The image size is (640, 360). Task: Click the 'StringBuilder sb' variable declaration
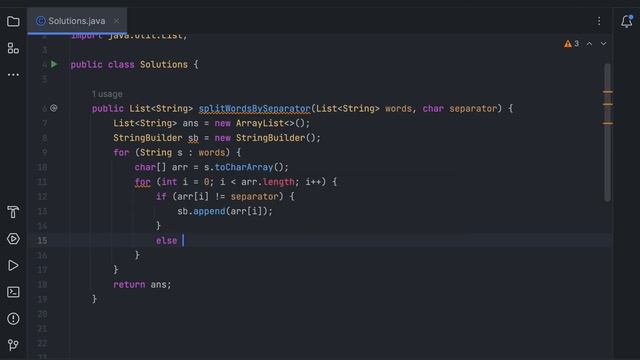(156, 138)
